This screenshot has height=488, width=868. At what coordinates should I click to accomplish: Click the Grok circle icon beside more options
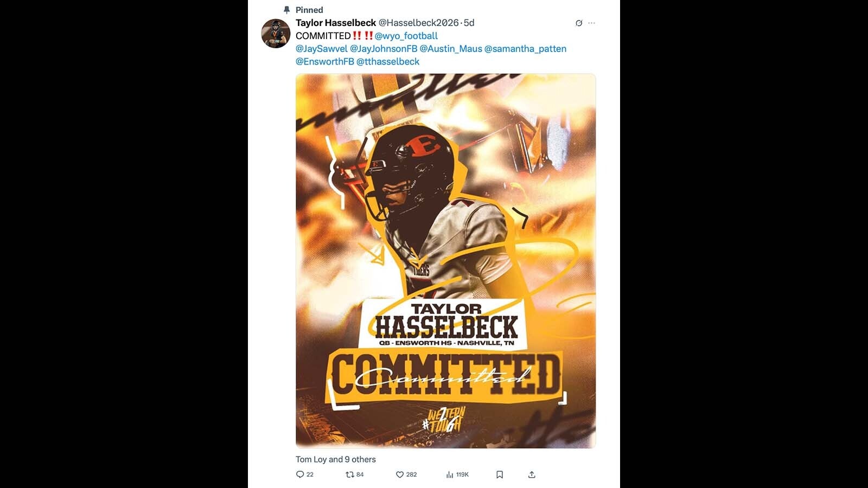579,23
